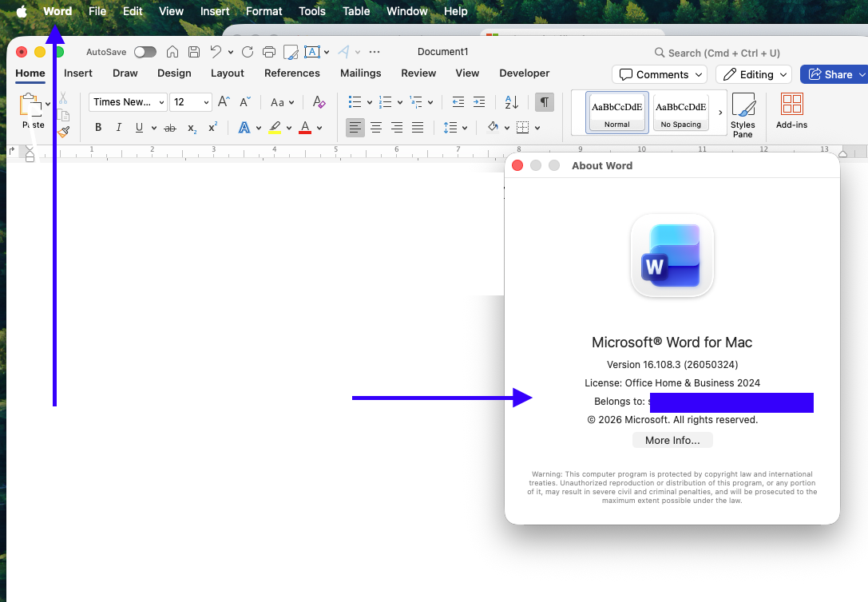Select the Normal style
Image resolution: width=868 pixels, height=602 pixels.
point(616,113)
